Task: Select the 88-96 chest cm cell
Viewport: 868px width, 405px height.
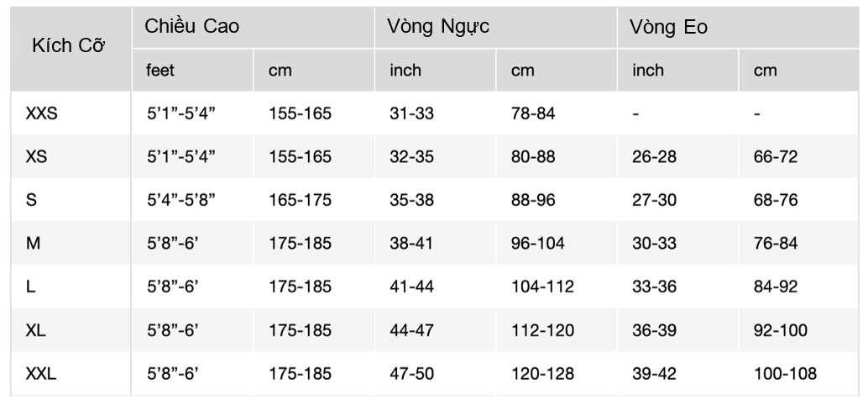Action: pos(533,201)
